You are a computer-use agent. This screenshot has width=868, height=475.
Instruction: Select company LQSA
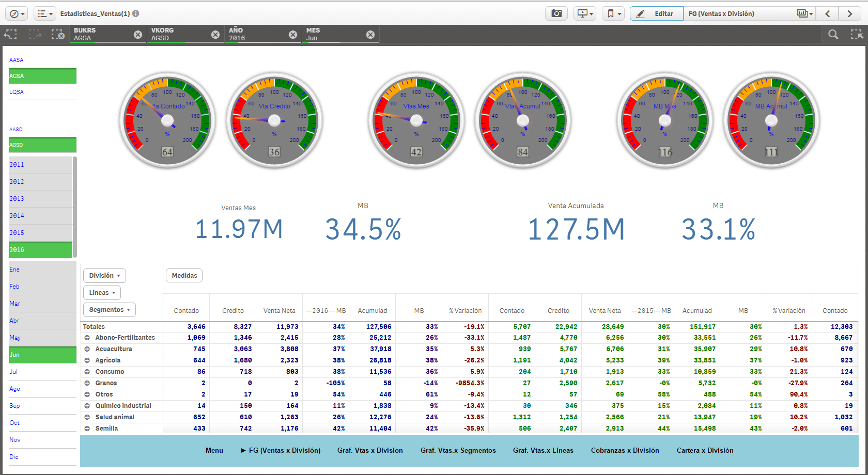pos(43,92)
